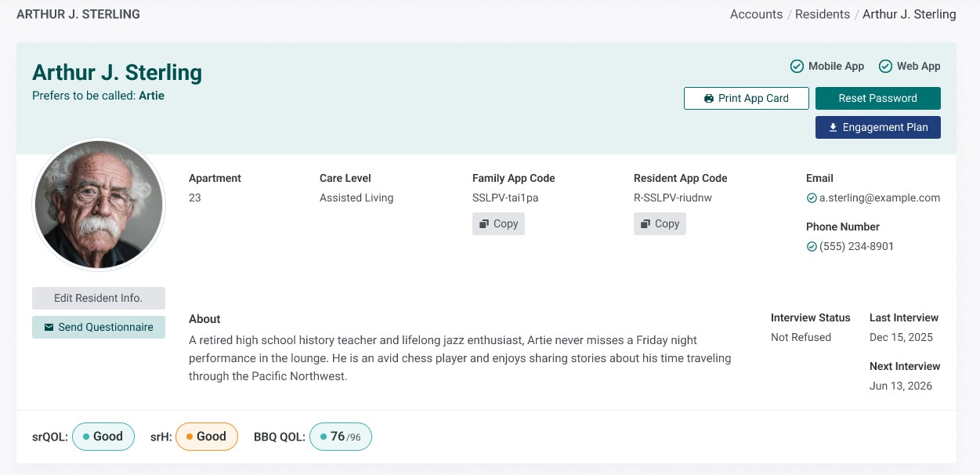Open the Accounts breadcrumb link
The height and width of the screenshot is (475, 980).
[756, 14]
